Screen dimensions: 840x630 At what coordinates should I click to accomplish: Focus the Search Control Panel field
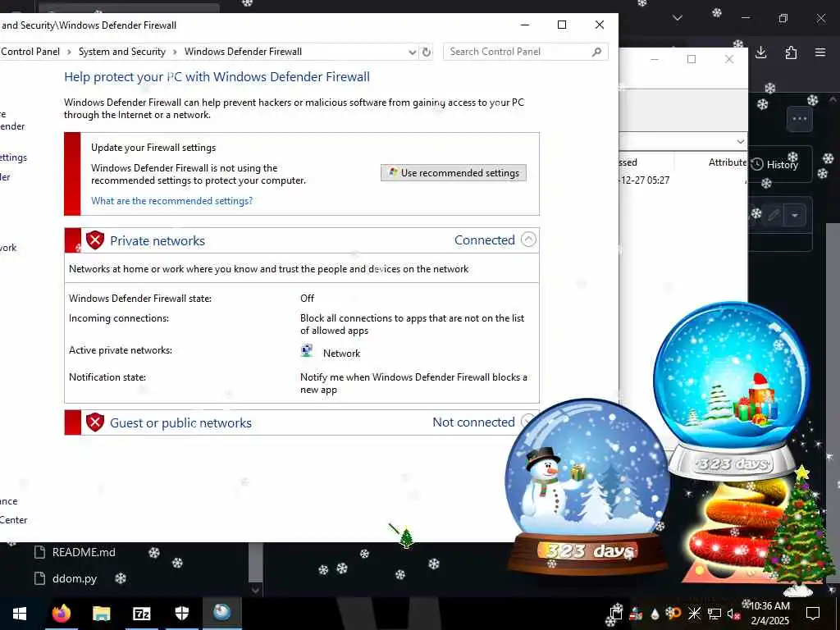pos(526,52)
